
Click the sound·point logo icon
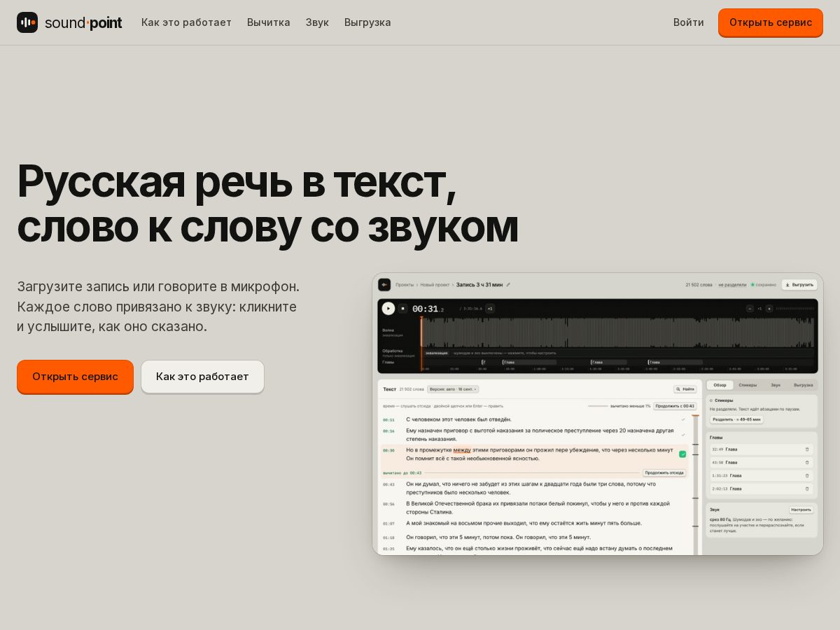click(x=27, y=22)
